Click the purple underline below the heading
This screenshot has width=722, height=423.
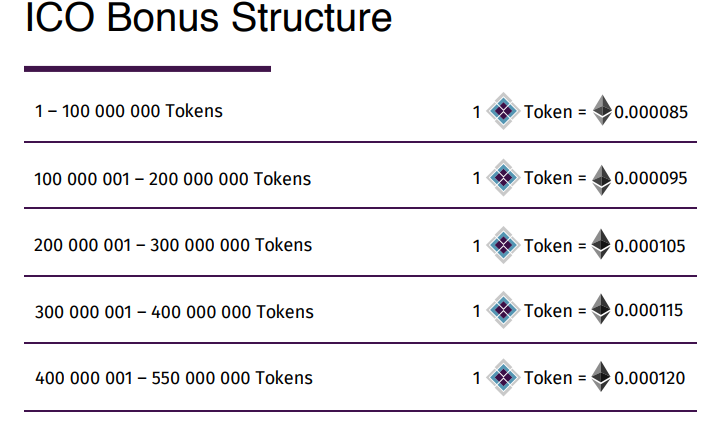(x=147, y=69)
